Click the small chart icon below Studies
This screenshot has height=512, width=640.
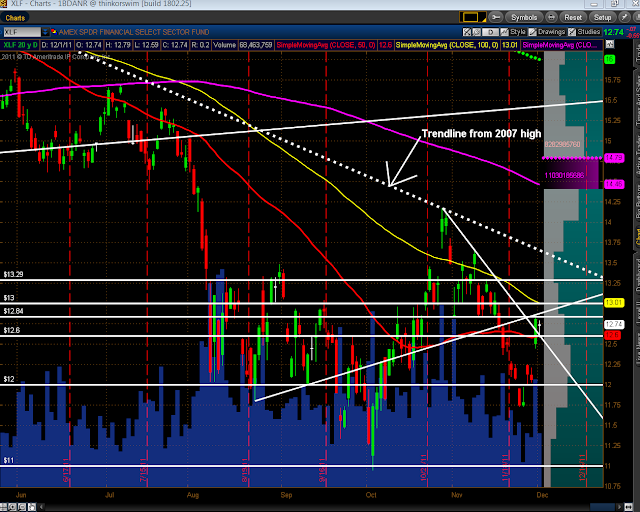click(x=609, y=45)
